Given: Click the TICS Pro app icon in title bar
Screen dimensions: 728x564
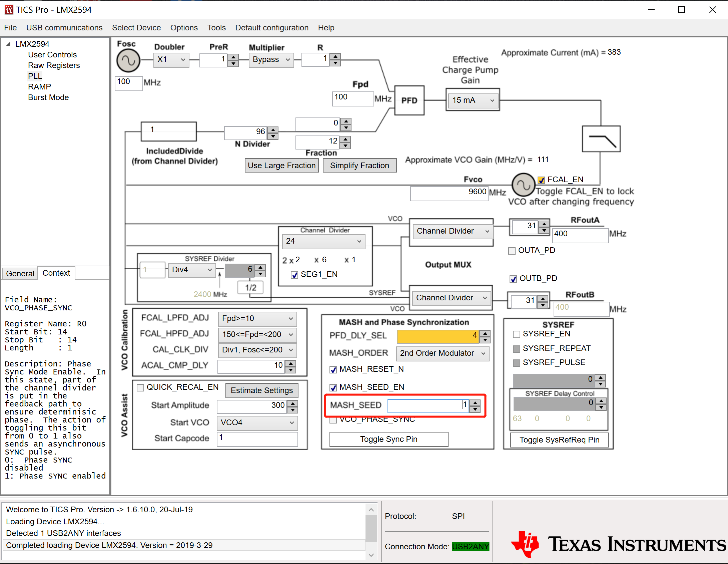Looking at the screenshot, I should click(x=9, y=9).
